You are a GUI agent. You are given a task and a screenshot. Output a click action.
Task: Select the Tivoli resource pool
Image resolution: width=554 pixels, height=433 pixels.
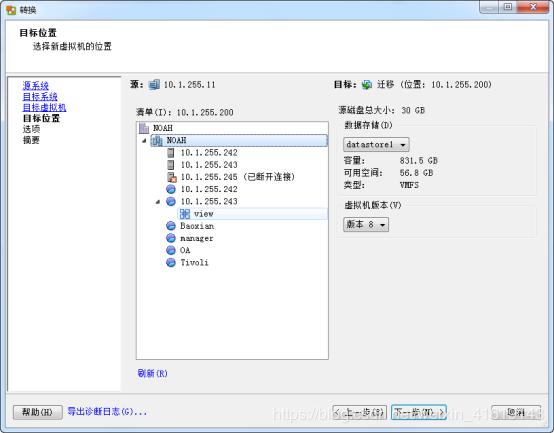194,262
